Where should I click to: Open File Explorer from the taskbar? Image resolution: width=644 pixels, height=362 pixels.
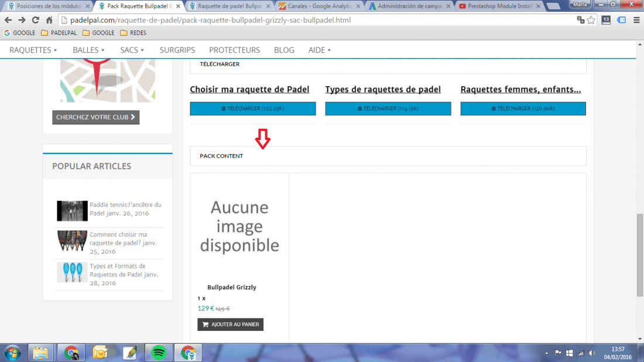tap(40, 353)
